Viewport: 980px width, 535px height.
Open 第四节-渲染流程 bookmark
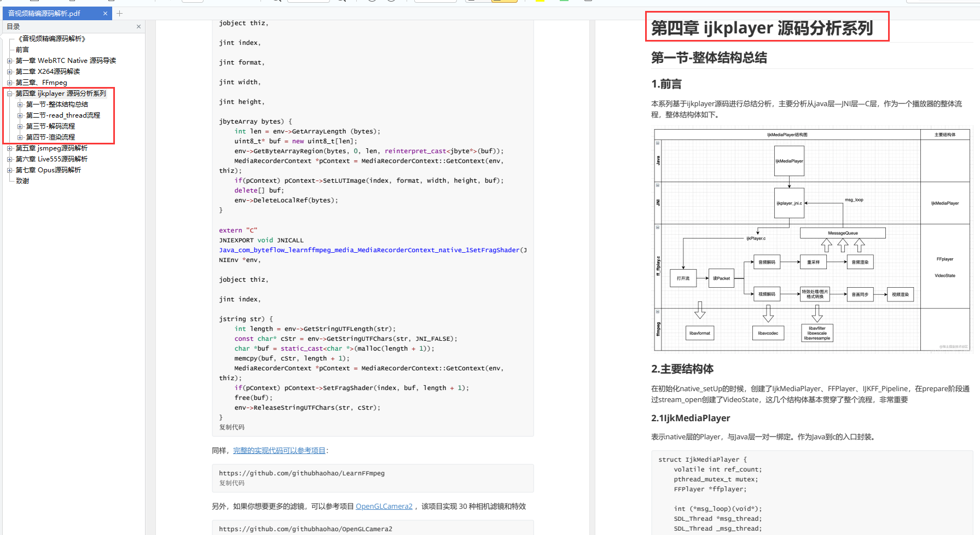tap(50, 137)
